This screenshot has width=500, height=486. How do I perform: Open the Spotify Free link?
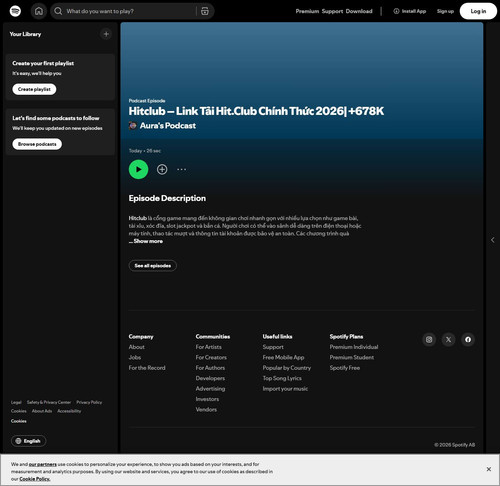coord(345,368)
